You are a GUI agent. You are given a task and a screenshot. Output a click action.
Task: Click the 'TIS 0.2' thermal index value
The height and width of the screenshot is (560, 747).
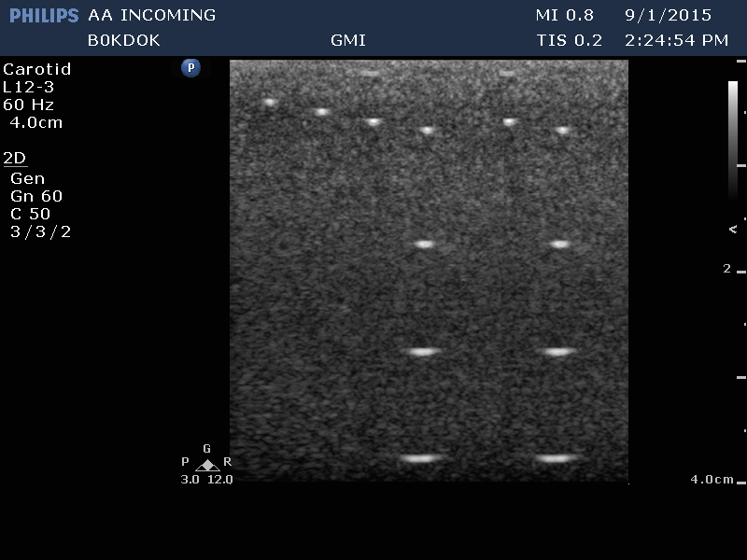point(570,40)
